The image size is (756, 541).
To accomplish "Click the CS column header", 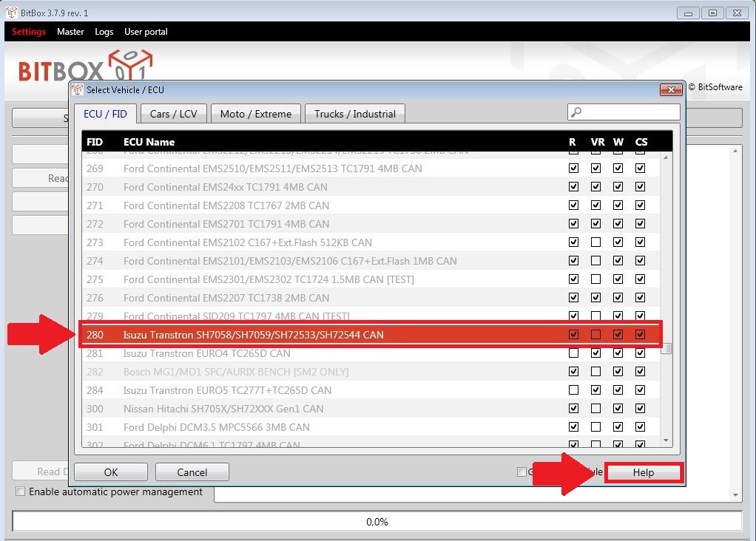I will click(x=641, y=142).
